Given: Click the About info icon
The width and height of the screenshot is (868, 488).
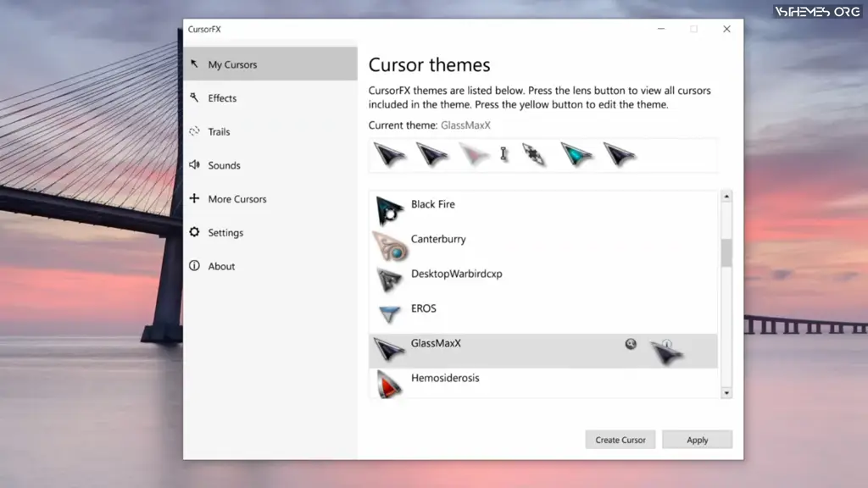Looking at the screenshot, I should tap(196, 266).
